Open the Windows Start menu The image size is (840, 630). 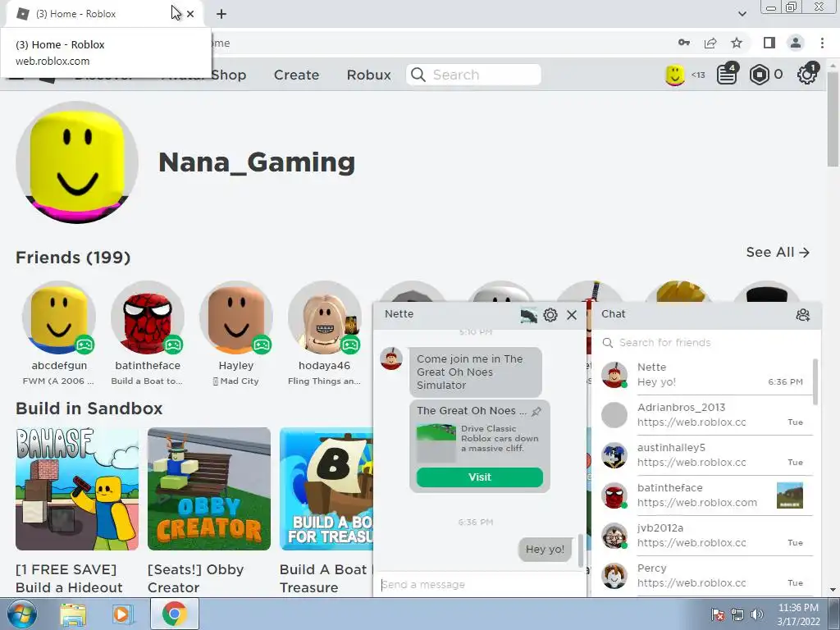click(x=22, y=614)
